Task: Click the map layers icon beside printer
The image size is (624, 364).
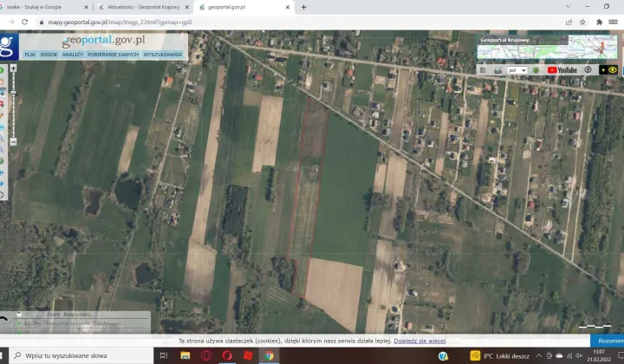Action: pyautogui.click(x=483, y=70)
